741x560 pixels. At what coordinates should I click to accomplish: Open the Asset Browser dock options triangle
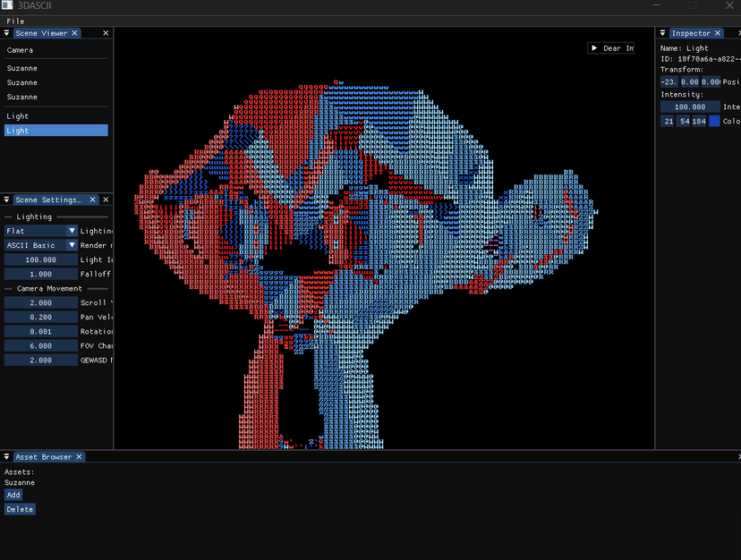click(6, 457)
